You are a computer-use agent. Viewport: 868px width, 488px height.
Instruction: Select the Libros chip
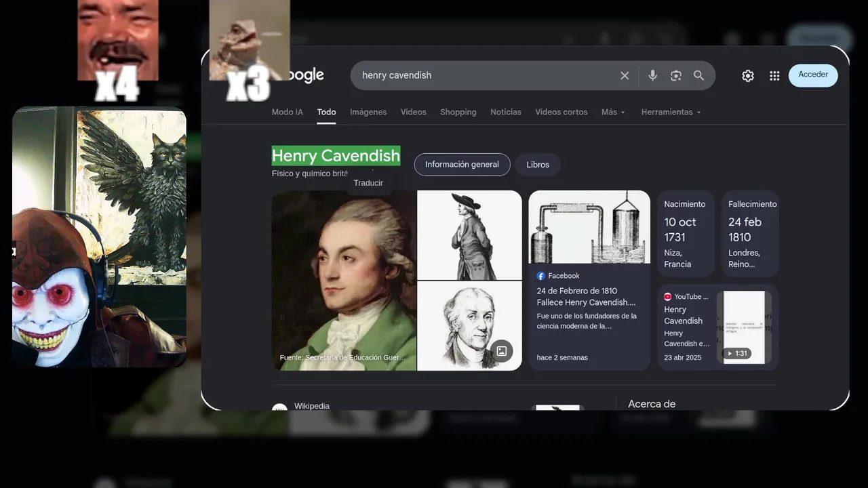[538, 165]
